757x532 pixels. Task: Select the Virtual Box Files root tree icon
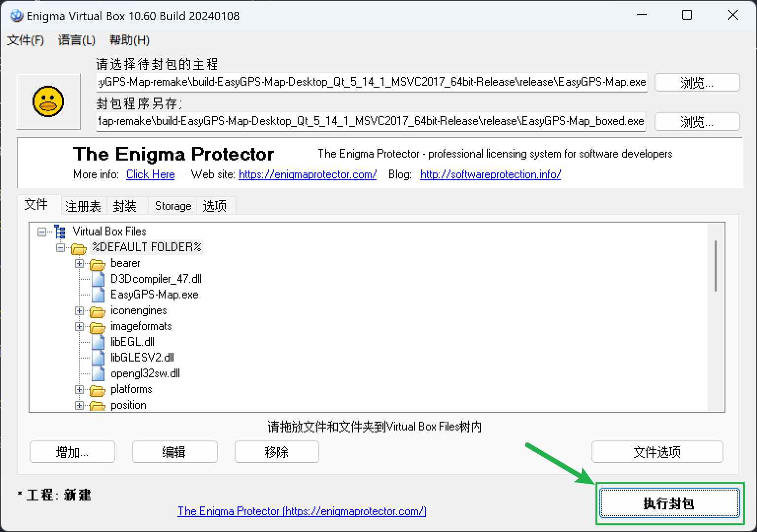[60, 232]
